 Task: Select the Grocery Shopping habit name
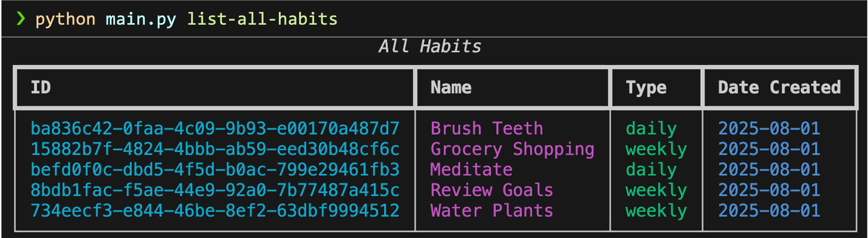pyautogui.click(x=512, y=149)
